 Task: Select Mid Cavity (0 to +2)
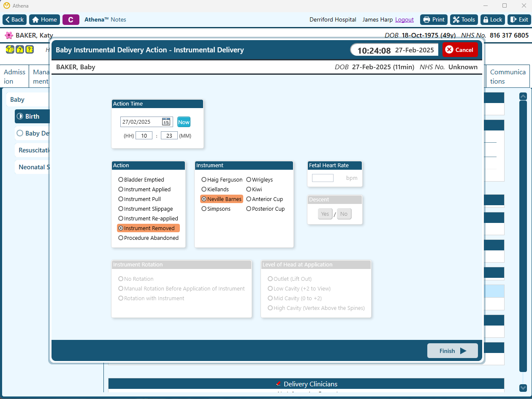[x=295, y=298]
